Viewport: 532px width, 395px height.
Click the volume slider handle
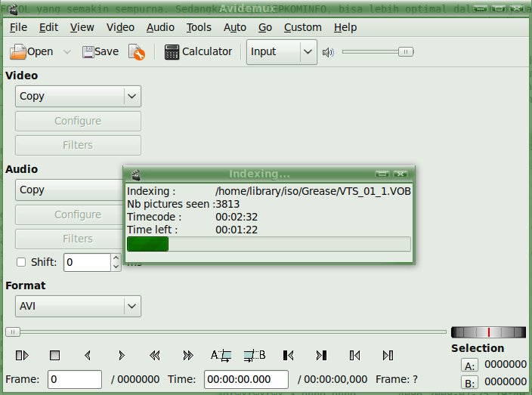click(406, 52)
